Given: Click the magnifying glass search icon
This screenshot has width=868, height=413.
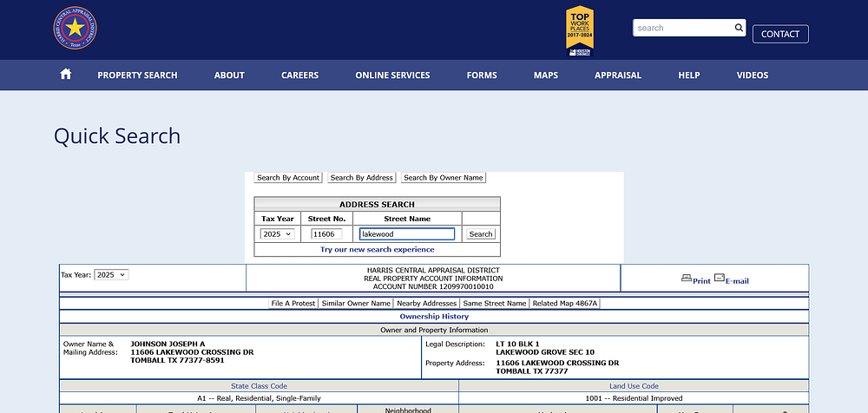Looking at the screenshot, I should [739, 28].
